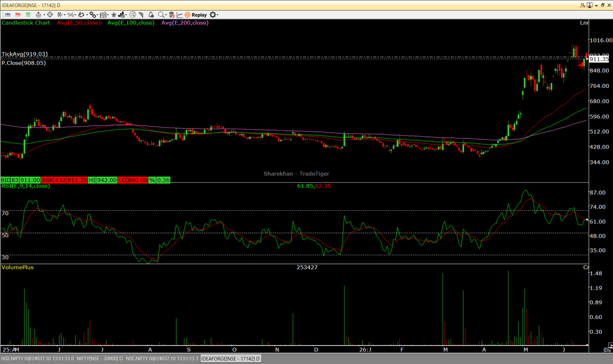Click the star favorites icon
This screenshot has height=364, width=613.
[x=113, y=15]
